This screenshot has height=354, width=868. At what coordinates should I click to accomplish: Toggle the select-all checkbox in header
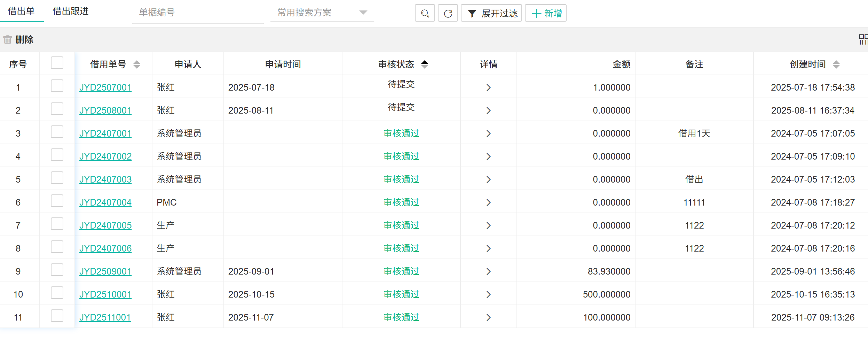tap(57, 63)
